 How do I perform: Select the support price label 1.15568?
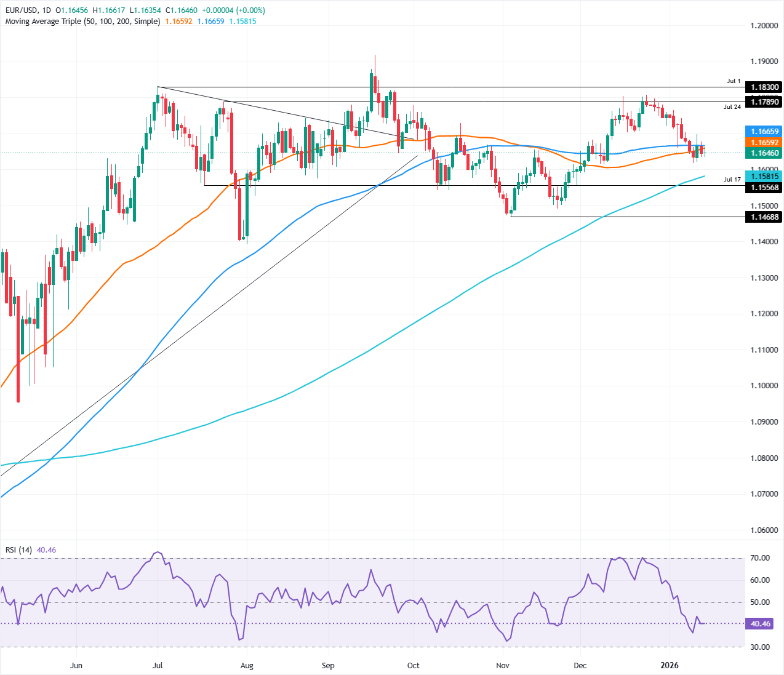(764, 186)
